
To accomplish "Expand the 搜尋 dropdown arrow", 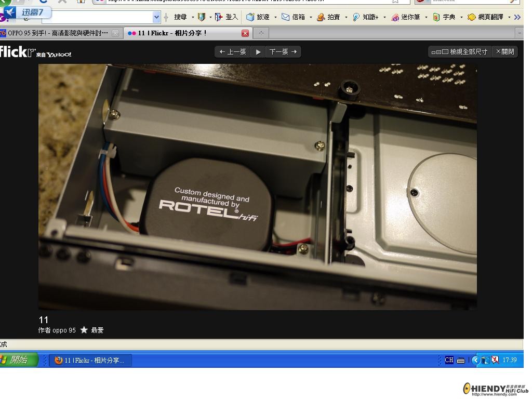I will (193, 17).
